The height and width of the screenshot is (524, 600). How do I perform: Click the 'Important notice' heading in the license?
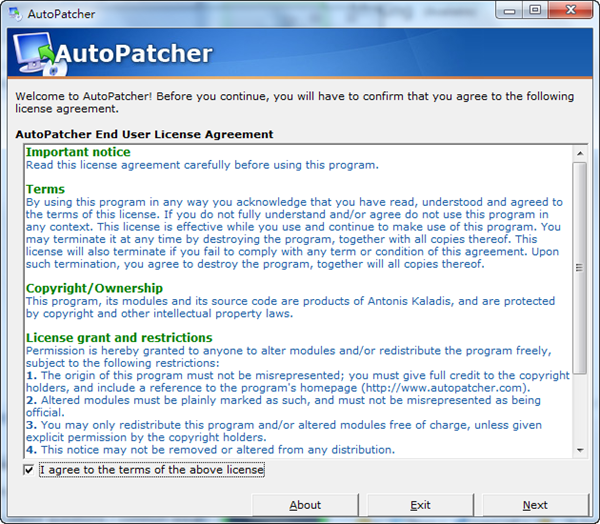(78, 152)
